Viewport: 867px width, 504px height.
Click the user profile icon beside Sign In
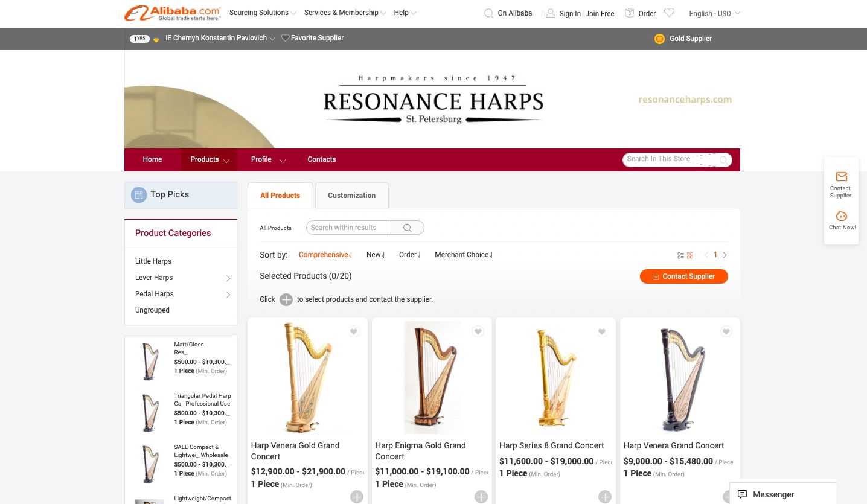tap(551, 13)
